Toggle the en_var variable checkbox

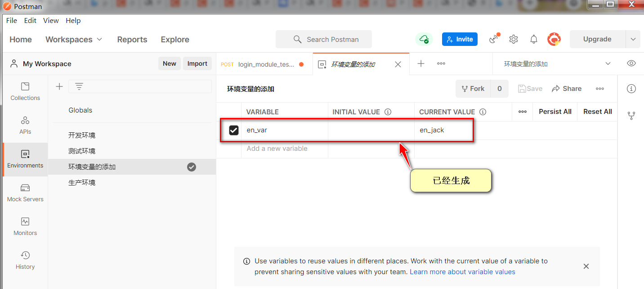pyautogui.click(x=234, y=130)
